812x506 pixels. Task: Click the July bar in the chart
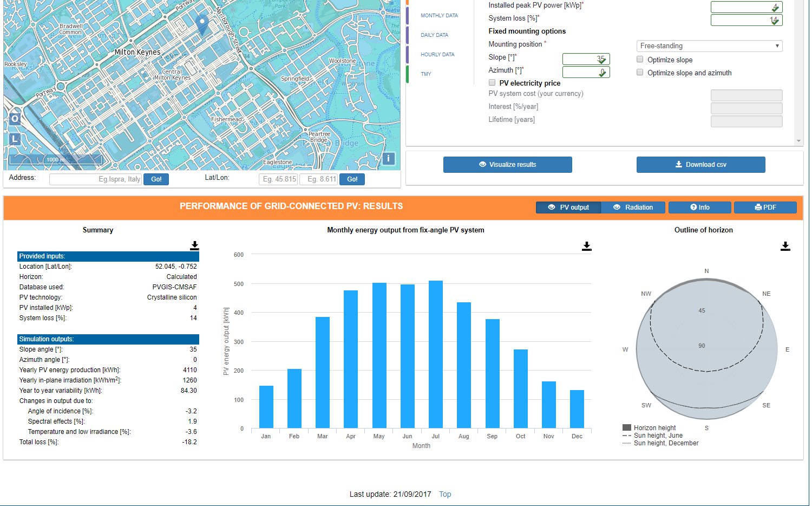click(x=436, y=354)
